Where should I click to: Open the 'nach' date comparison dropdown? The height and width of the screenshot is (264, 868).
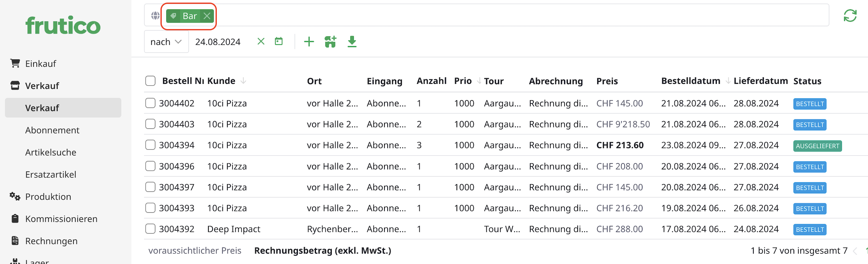[x=166, y=42]
